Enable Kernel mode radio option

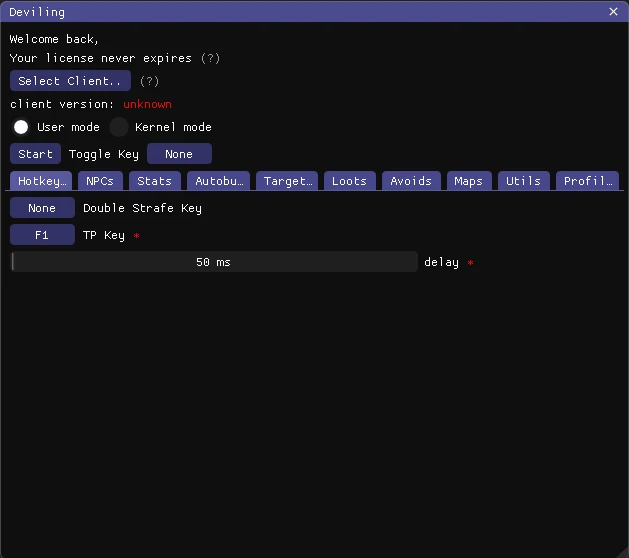[119, 127]
